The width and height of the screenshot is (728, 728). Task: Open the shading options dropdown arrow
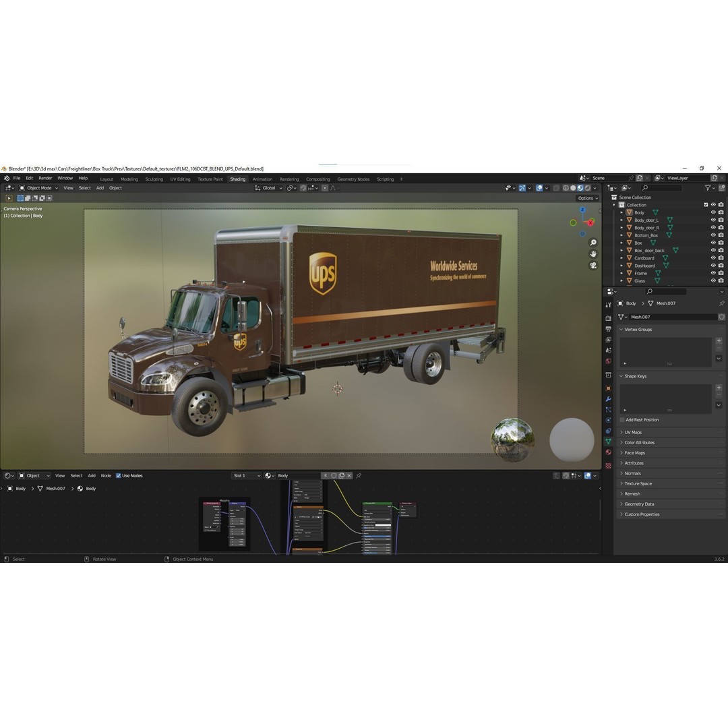click(x=595, y=189)
